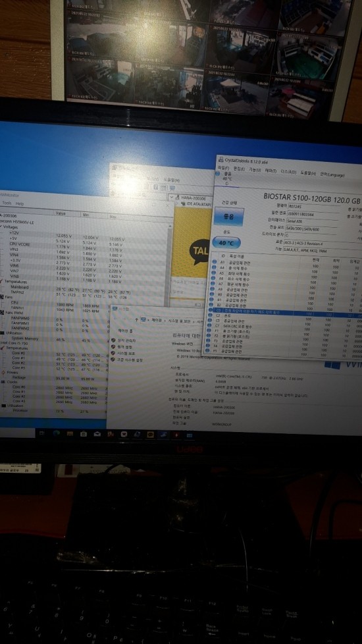Click the red HWMonitor taskbar icon
This screenshot has height=644, width=362.
pos(176,435)
